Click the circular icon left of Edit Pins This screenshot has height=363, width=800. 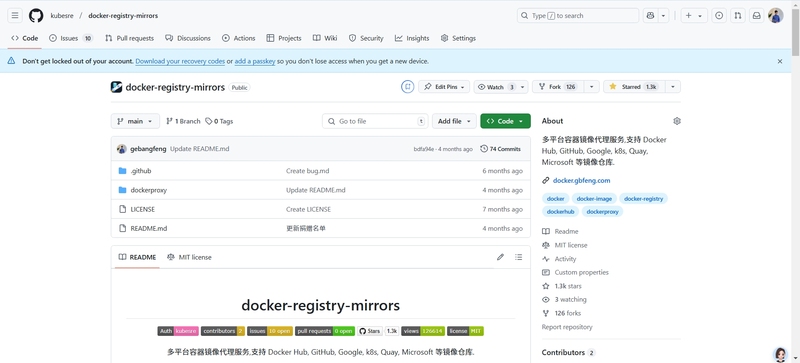pyautogui.click(x=407, y=87)
